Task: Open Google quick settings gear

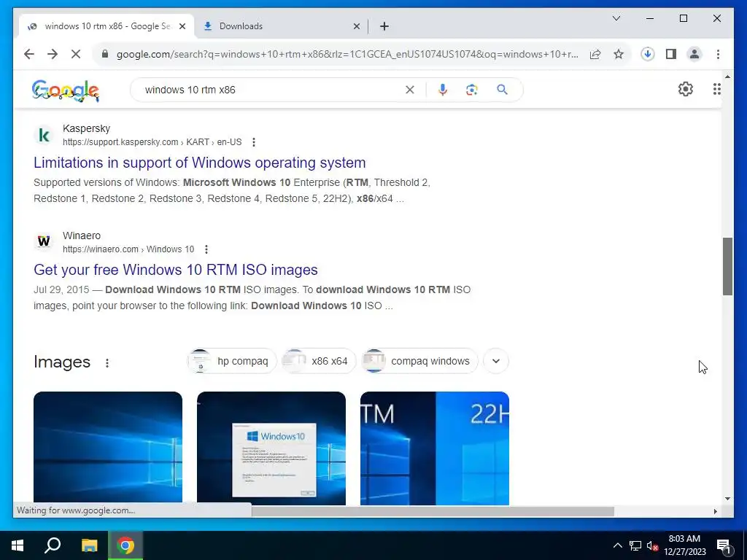Action: 686,89
